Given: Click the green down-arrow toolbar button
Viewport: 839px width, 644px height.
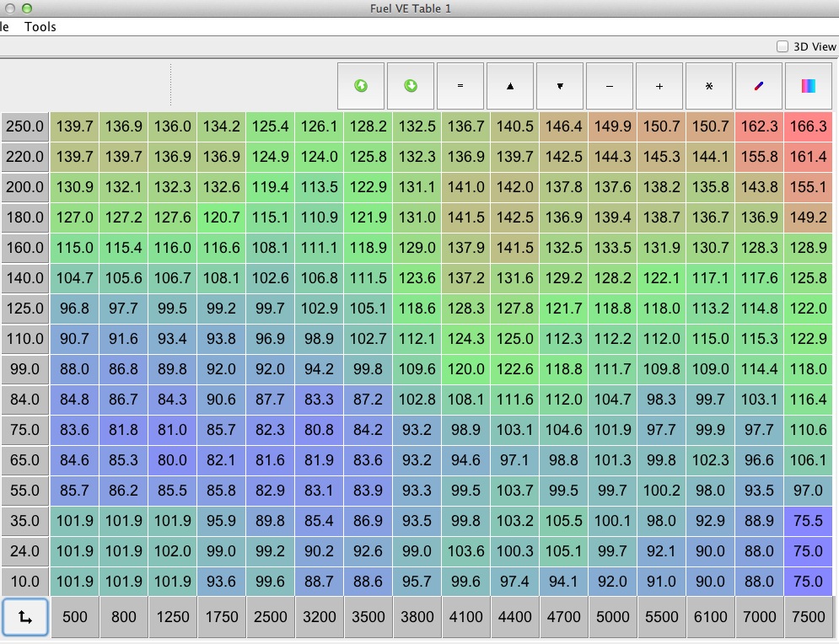Looking at the screenshot, I should coord(411,86).
